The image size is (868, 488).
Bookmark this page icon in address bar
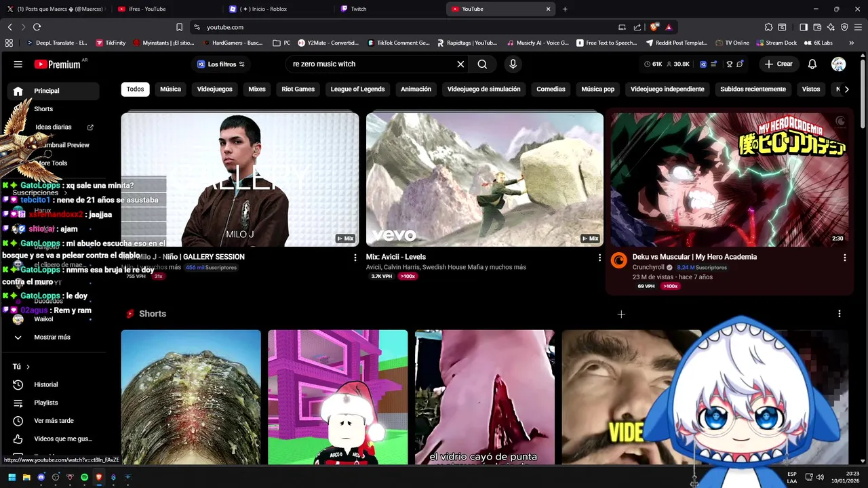pos(179,27)
